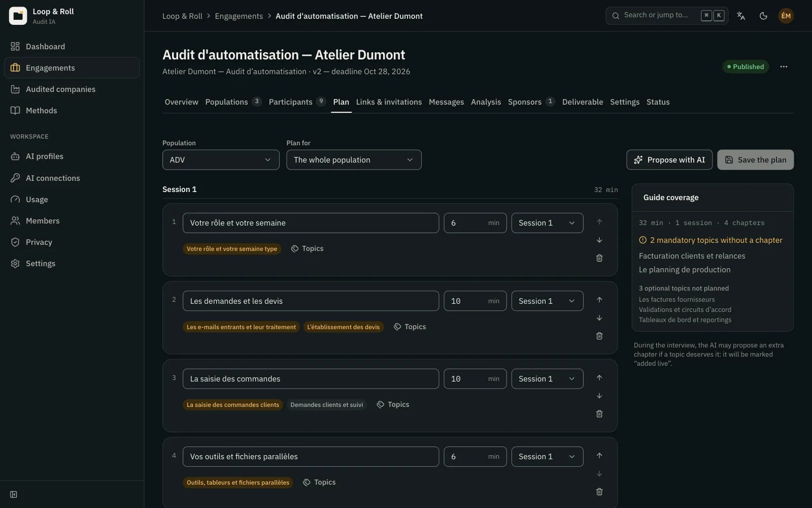Image resolution: width=812 pixels, height=508 pixels.
Task: Move chapter "Les demandes et les devis" down
Action: pos(599,318)
